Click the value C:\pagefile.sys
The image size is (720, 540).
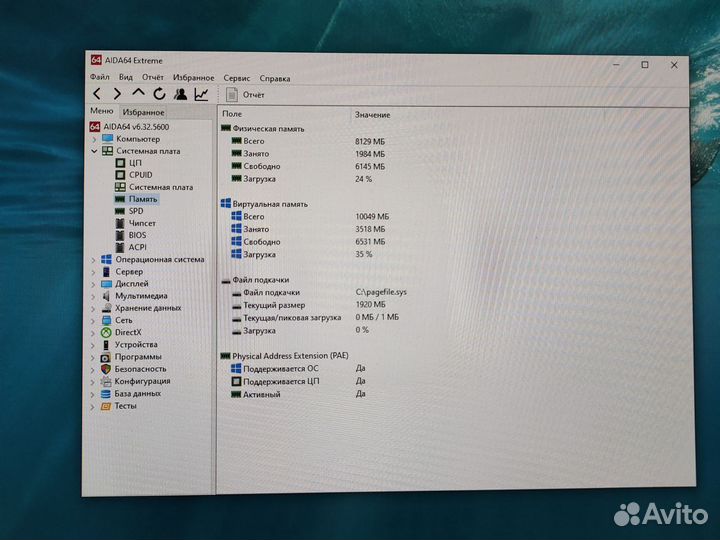click(x=381, y=292)
